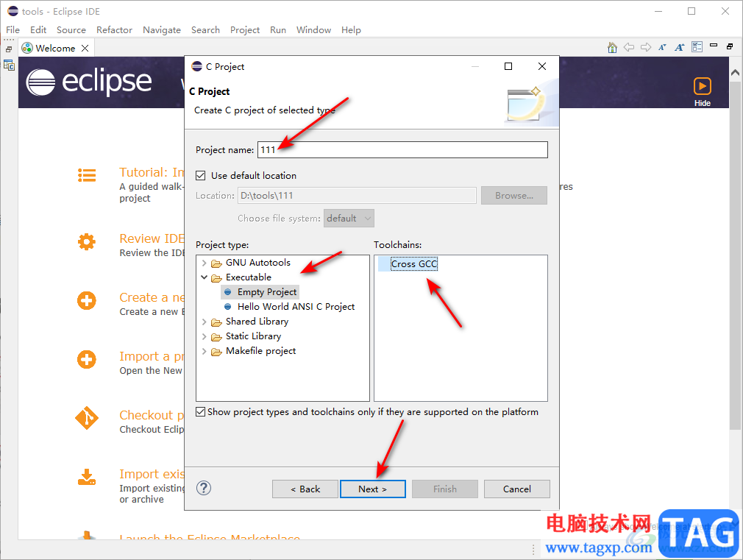The height and width of the screenshot is (560, 743).
Task: Click the Checkout git diamond icon
Action: coord(87,418)
